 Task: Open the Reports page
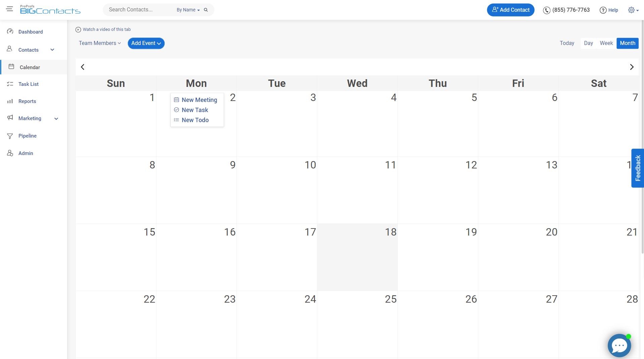(x=27, y=101)
